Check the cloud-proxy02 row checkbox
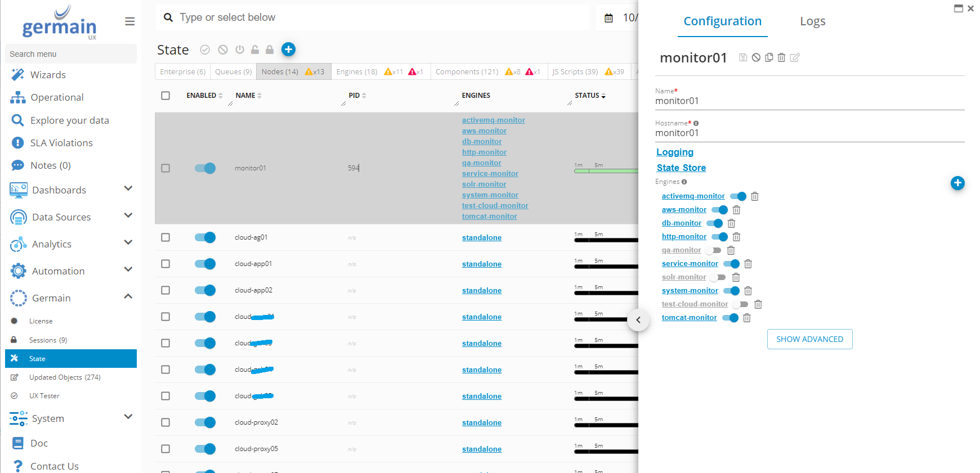 [x=165, y=422]
